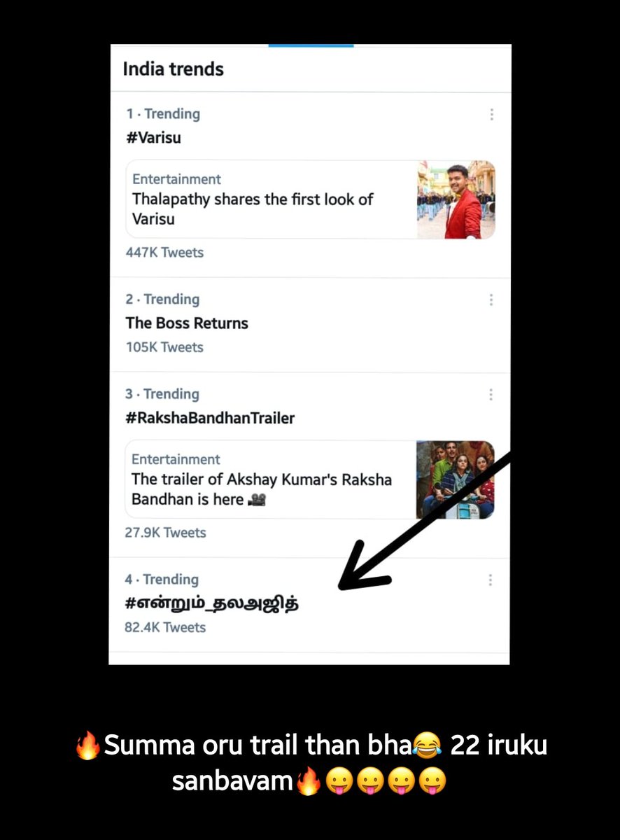This screenshot has width=620, height=840.
Task: Open the Thalapathy first look Entertainment card
Action: coord(310,200)
